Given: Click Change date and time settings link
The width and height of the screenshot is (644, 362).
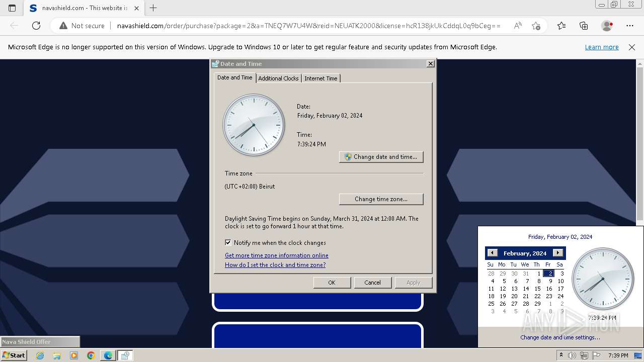Looking at the screenshot, I should (x=560, y=337).
